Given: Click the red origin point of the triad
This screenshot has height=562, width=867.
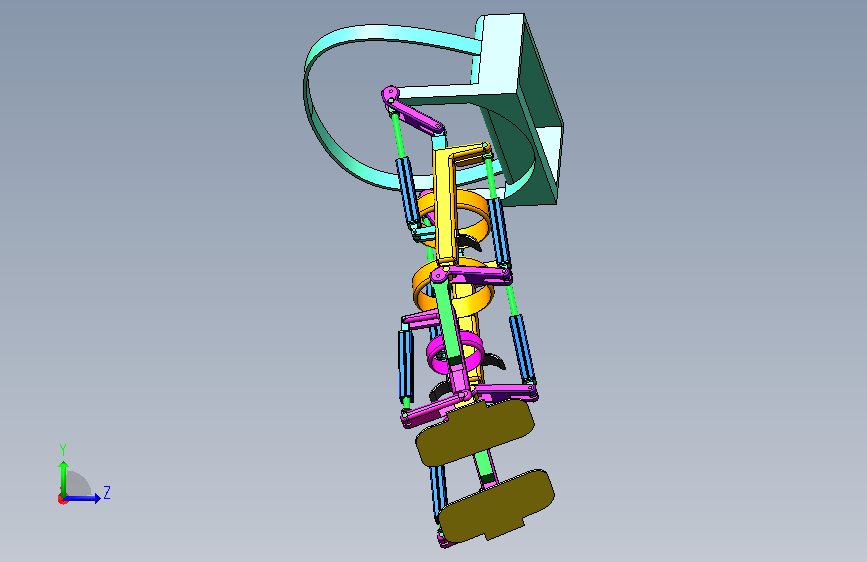Looking at the screenshot, I should click(61, 499).
